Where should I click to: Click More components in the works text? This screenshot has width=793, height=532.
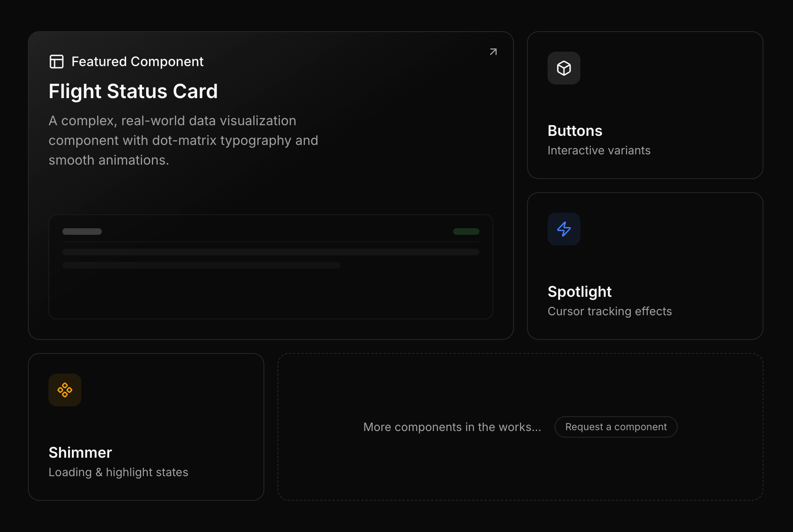tap(452, 427)
